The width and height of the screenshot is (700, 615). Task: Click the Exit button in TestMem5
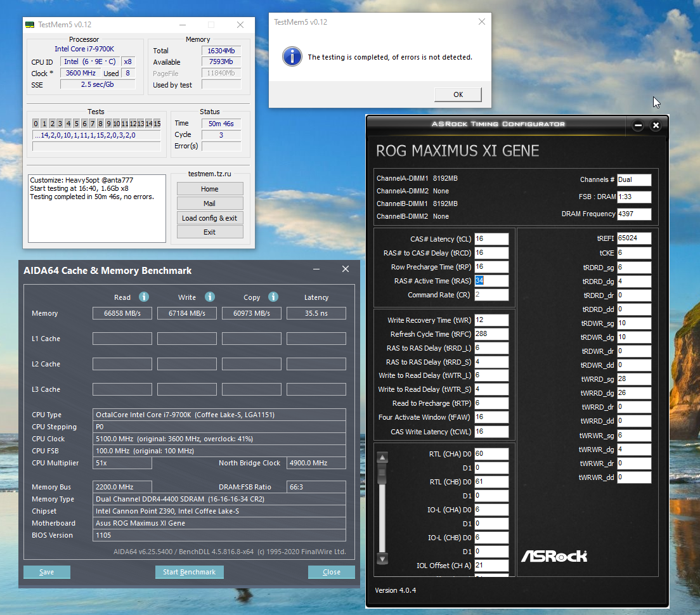(x=210, y=232)
